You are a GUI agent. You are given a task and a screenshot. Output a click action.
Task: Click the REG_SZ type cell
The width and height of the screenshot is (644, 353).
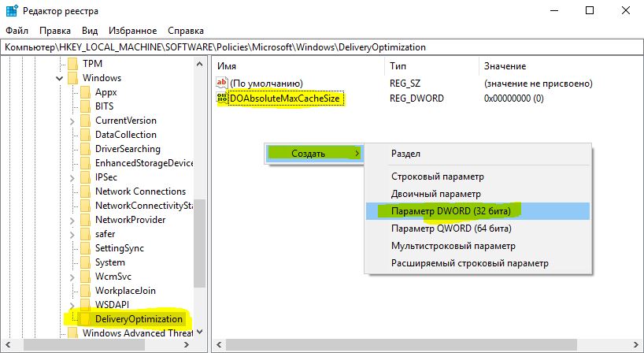tap(405, 84)
